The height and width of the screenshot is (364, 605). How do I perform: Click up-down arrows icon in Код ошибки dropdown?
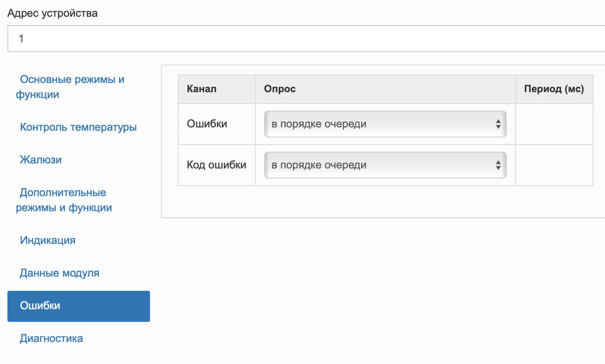(498, 165)
